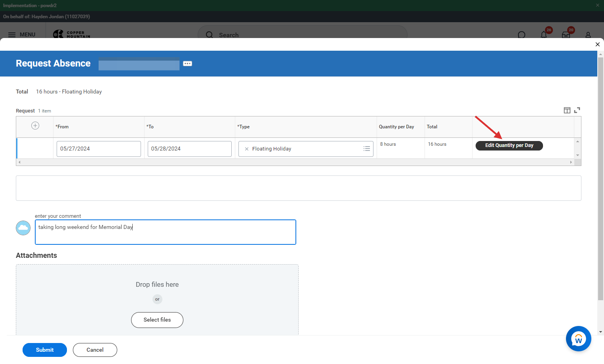Image resolution: width=604 pixels, height=364 pixels.
Task: Click table vertical scroll down arrow
Action: coord(578,155)
